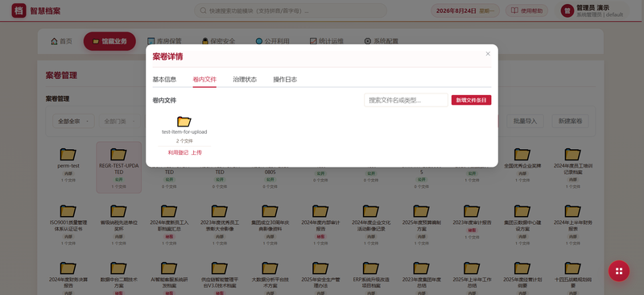Open the 2023年度审计报告 folder
The width and height of the screenshot is (644, 295).
[472, 211]
